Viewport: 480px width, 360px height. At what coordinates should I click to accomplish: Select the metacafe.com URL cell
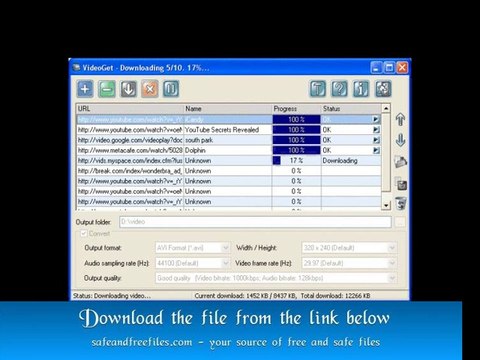[x=130, y=150]
